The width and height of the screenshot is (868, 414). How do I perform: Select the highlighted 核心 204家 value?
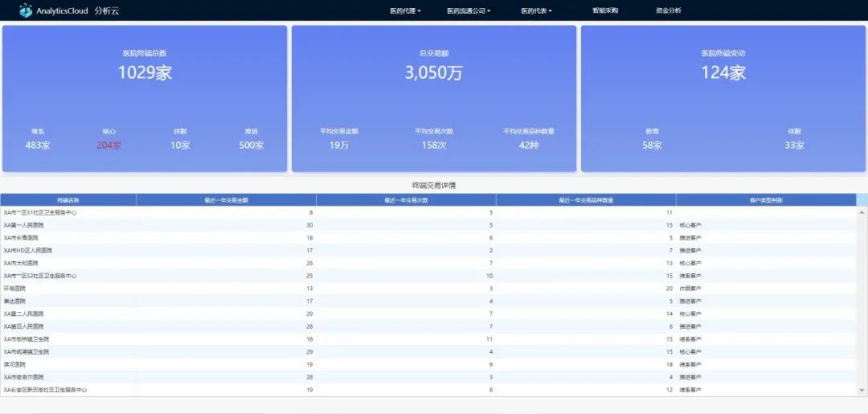click(x=108, y=146)
